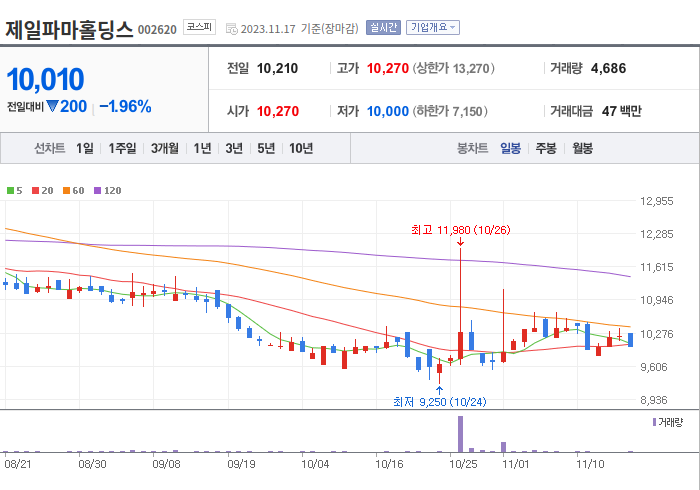Screen dimensions: 700x490
Task: Click the 거래대금 value 47 백만
Action: pyautogui.click(x=621, y=111)
